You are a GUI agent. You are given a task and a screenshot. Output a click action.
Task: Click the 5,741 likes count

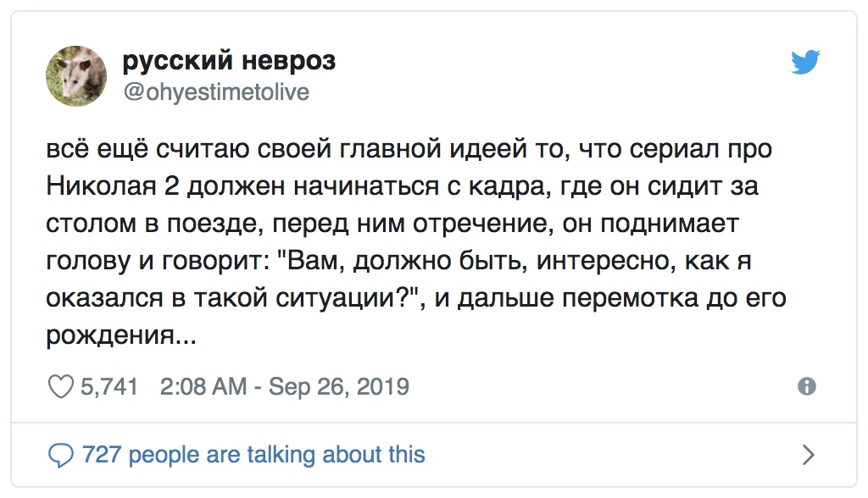tap(109, 386)
